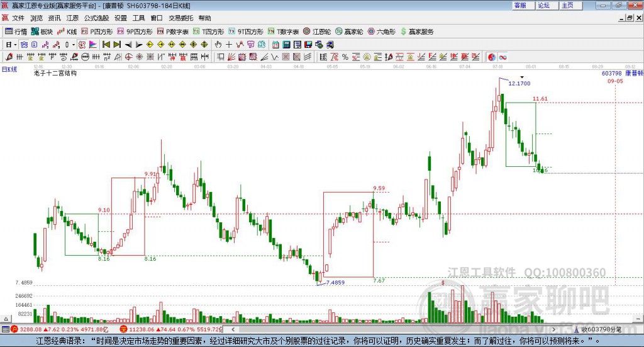Click the red floppy save icon
This screenshot has width=644, height=347.
coord(308,45)
